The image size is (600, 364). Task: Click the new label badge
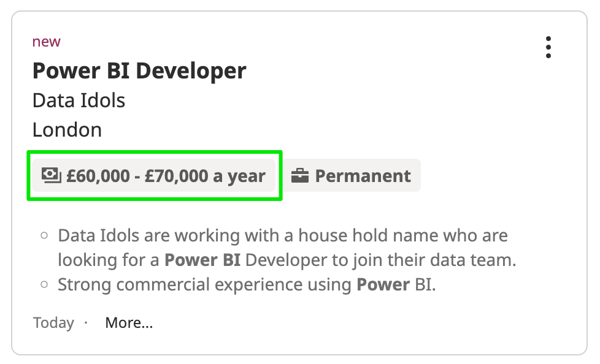[46, 41]
